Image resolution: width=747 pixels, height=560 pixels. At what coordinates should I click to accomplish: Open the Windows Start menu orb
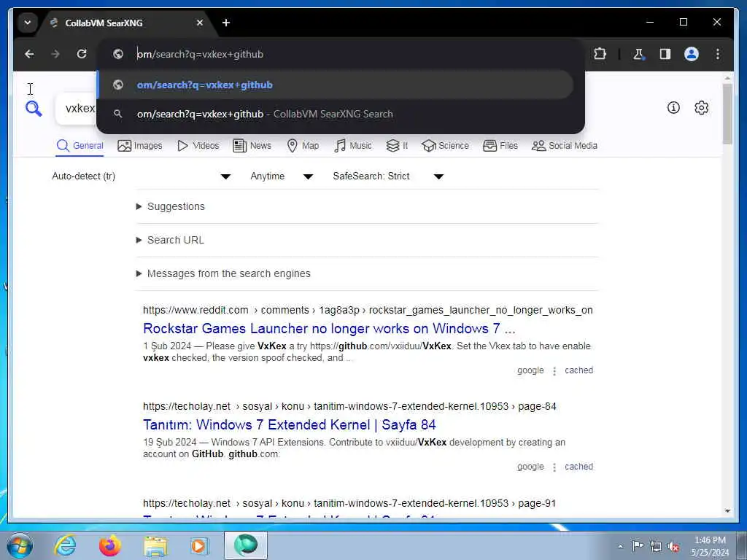pyautogui.click(x=20, y=545)
